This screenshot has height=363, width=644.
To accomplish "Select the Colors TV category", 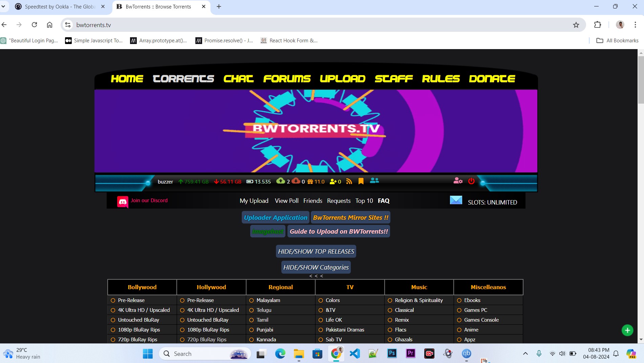I will pos(321,300).
